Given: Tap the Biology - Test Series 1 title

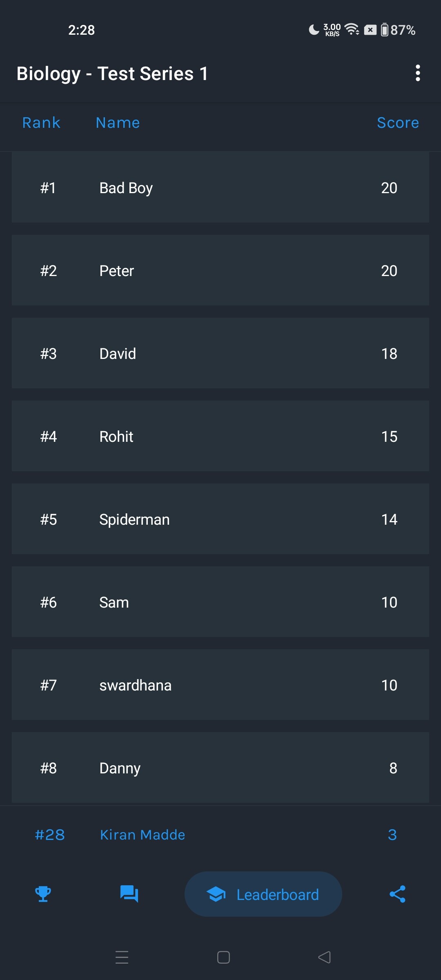Looking at the screenshot, I should 112,74.
